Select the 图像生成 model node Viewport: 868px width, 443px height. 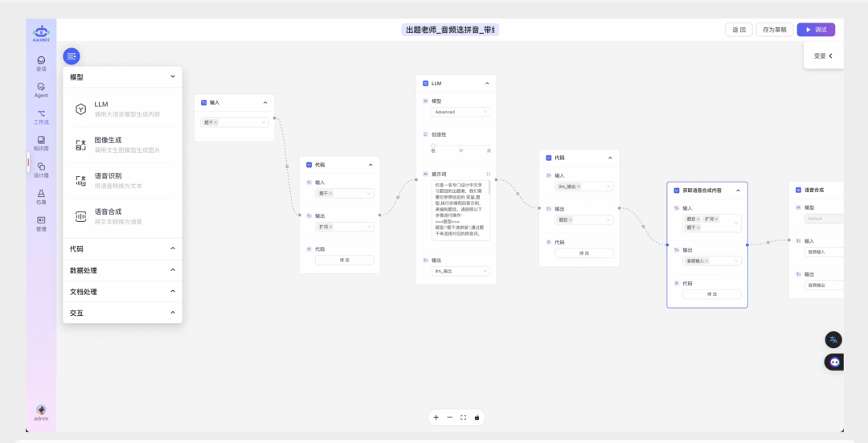coord(122,145)
